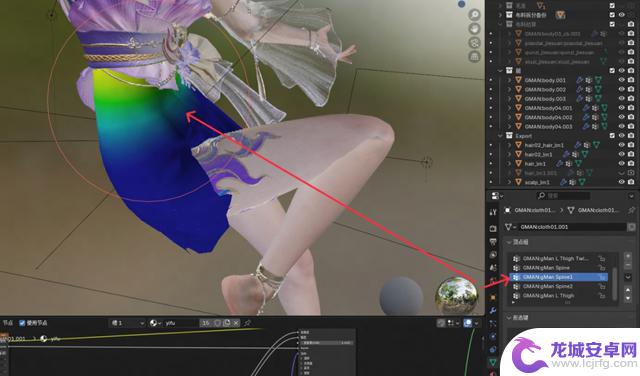The width and height of the screenshot is (640, 376).
Task: Open the properties editor type dropdown
Action: pyautogui.click(x=497, y=196)
